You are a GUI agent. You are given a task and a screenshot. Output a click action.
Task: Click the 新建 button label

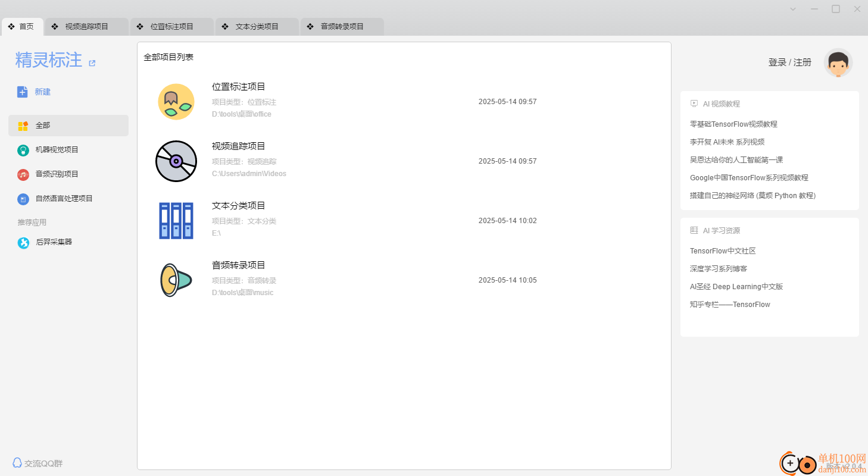tap(43, 92)
